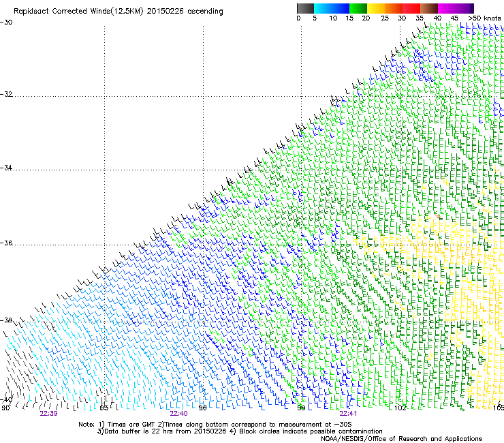Image resolution: width=504 pixels, height=443 pixels.
Task: Click the '>50 knots' legend label
Action: [485, 18]
